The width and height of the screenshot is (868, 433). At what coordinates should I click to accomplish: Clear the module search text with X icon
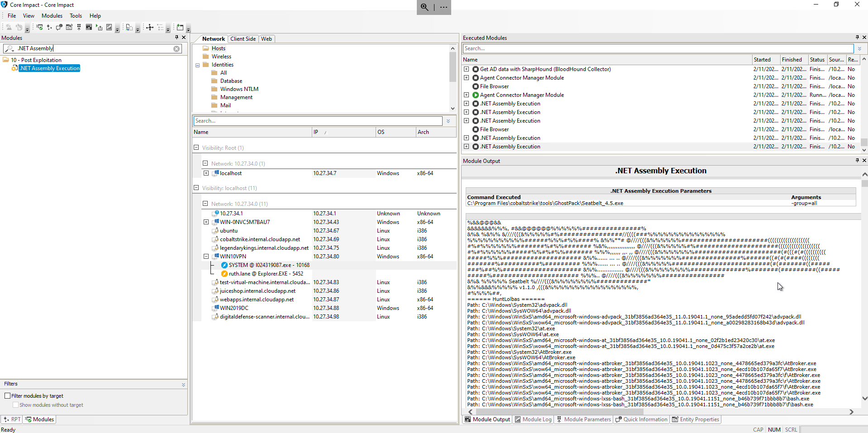[x=176, y=48]
